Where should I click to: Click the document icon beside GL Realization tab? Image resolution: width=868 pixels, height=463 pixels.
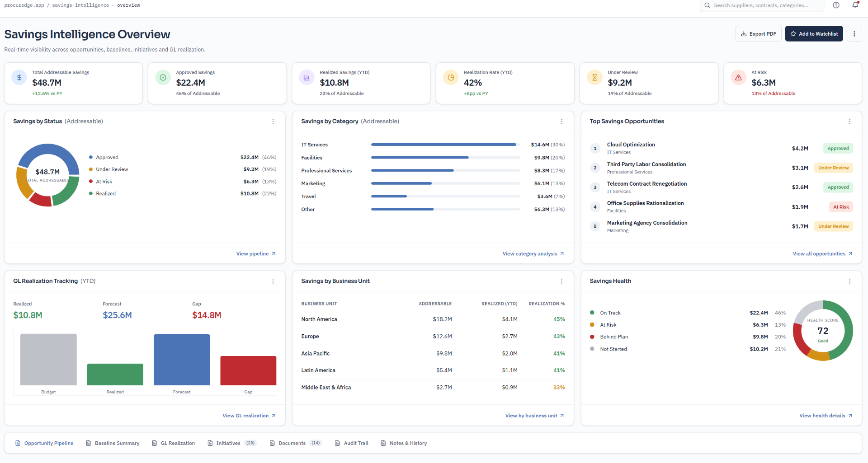coord(155,443)
